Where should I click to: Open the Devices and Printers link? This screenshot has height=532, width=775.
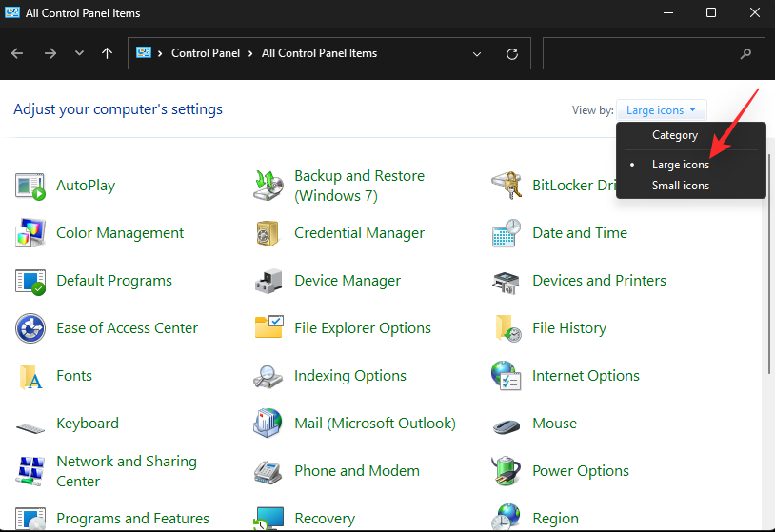[599, 281]
